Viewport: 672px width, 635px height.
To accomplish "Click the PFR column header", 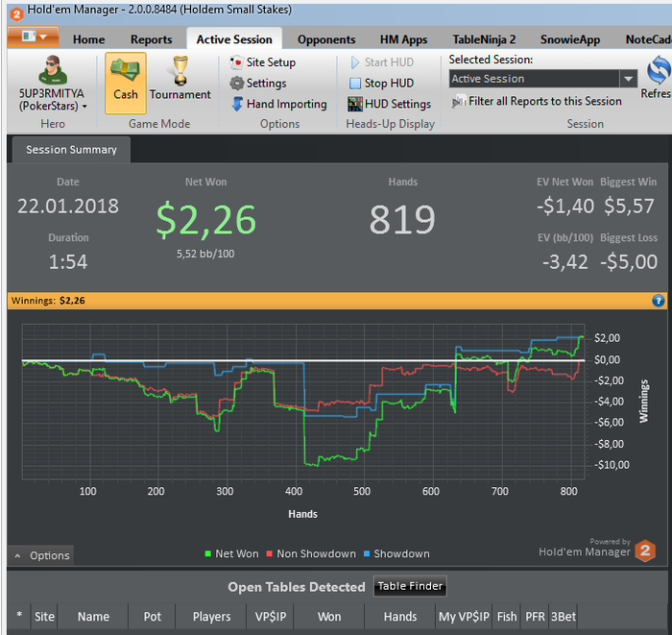I will (x=535, y=617).
